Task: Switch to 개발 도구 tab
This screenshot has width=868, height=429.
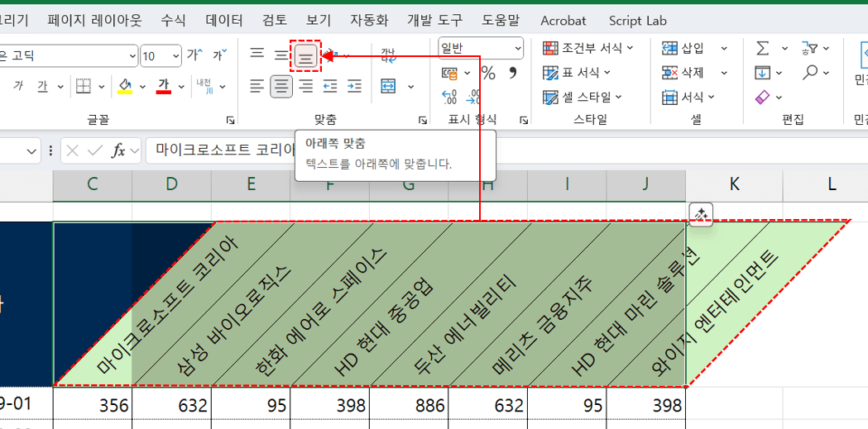Action: (x=434, y=21)
